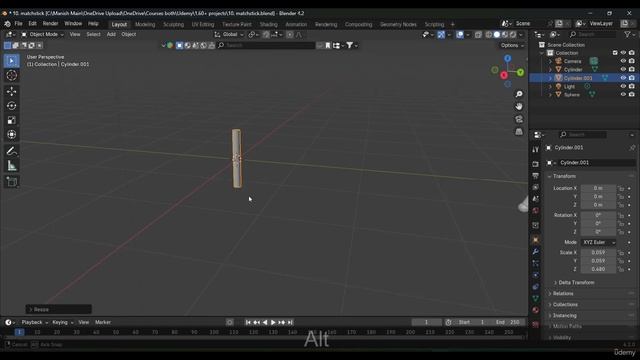The height and width of the screenshot is (360, 640).
Task: Click the current frame field in timeline
Action: [427, 322]
